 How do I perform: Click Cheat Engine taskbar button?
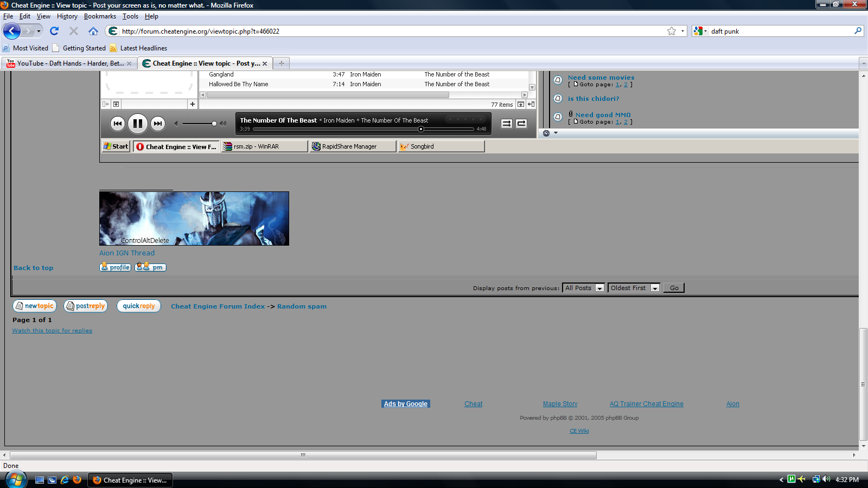point(130,480)
